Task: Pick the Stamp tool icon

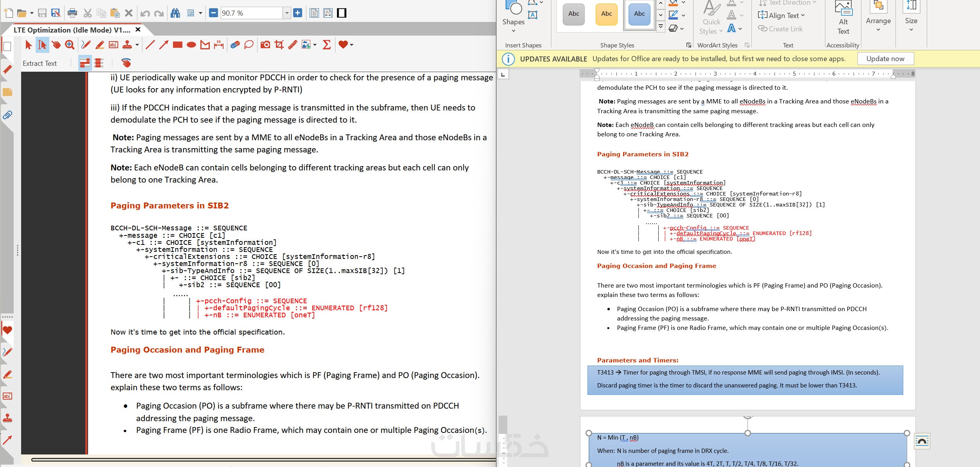Action: click(127, 45)
